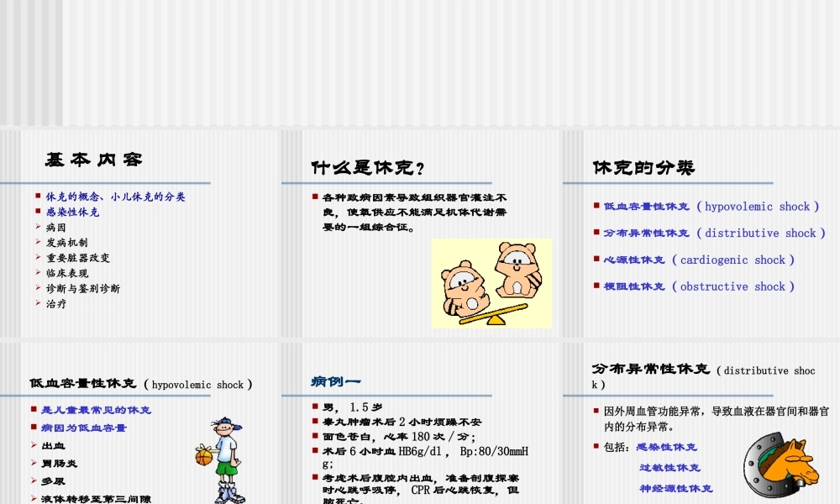Select the 病例一 slide title

[335, 380]
